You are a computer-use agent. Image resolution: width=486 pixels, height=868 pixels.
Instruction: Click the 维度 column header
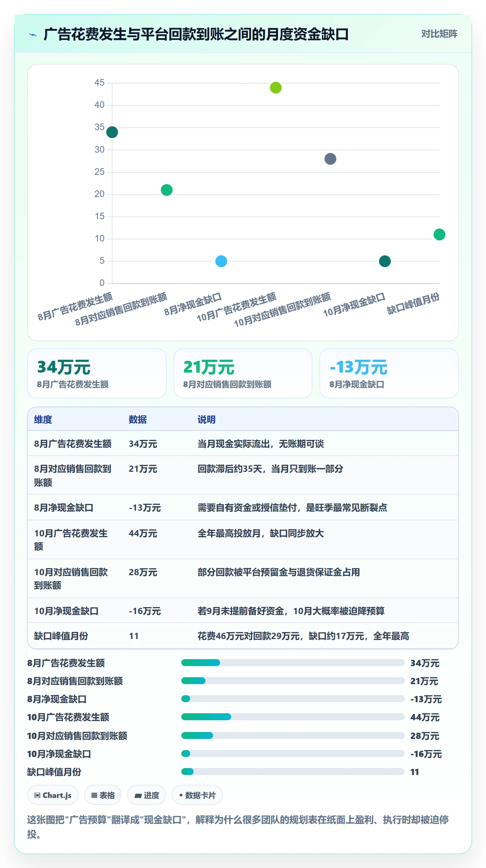(43, 420)
